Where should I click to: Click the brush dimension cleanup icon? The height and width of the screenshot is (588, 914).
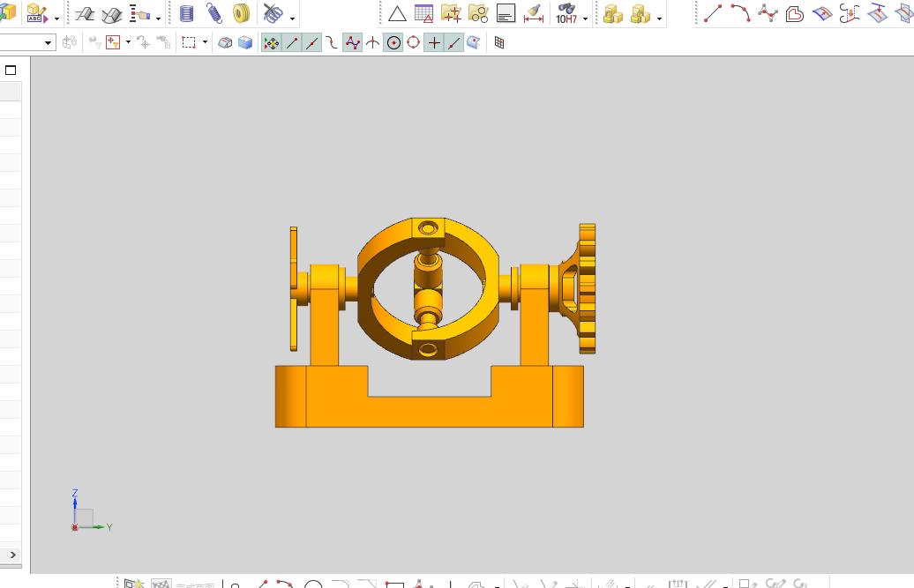[534, 13]
